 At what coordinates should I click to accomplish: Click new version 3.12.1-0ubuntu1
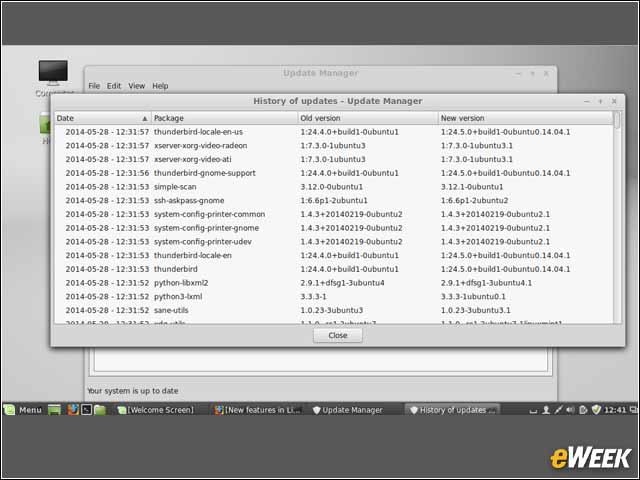[x=472, y=187]
